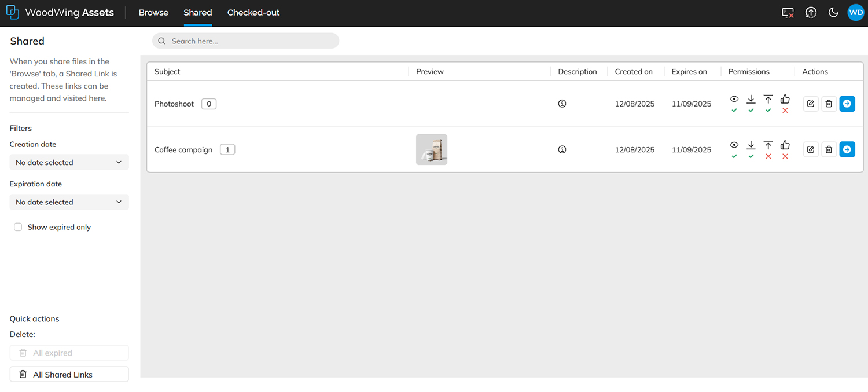This screenshot has width=868, height=392.
Task: Click the Coffee campaign preview thumbnail
Action: [432, 149]
